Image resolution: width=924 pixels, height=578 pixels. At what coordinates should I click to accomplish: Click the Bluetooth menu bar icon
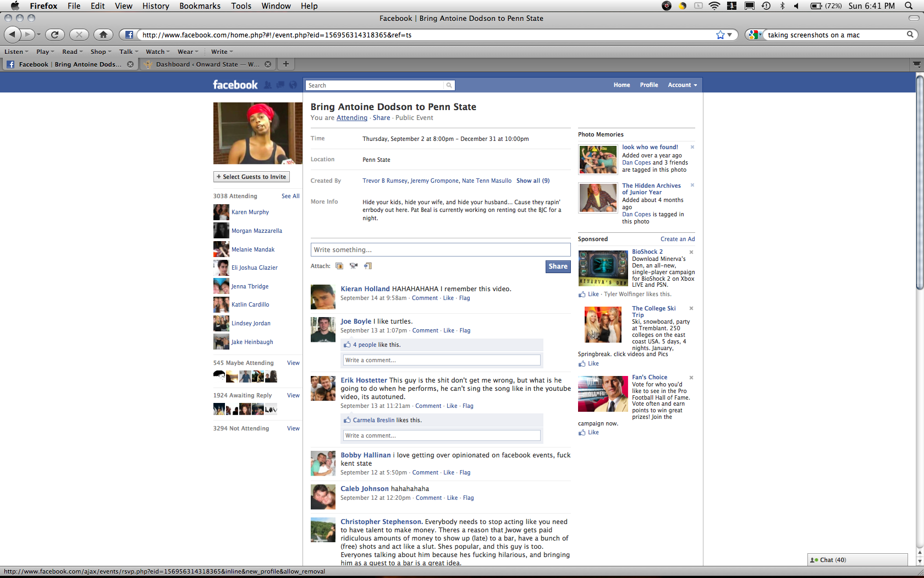click(782, 6)
